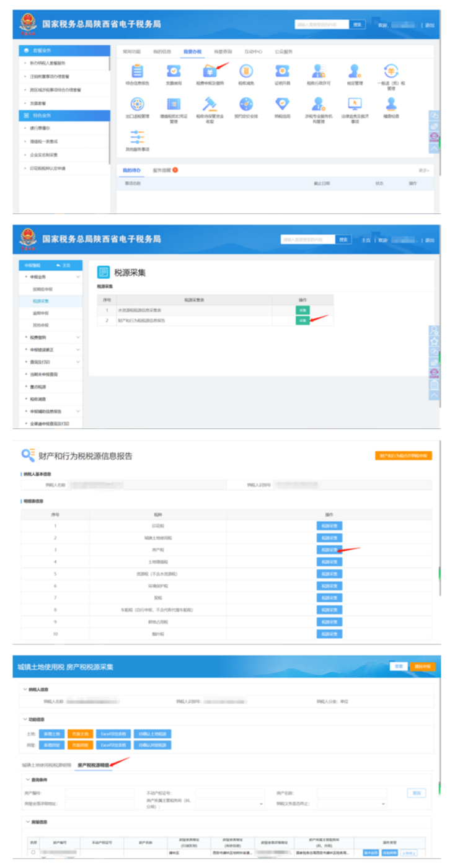Open the 发票使用 icon

[174, 71]
